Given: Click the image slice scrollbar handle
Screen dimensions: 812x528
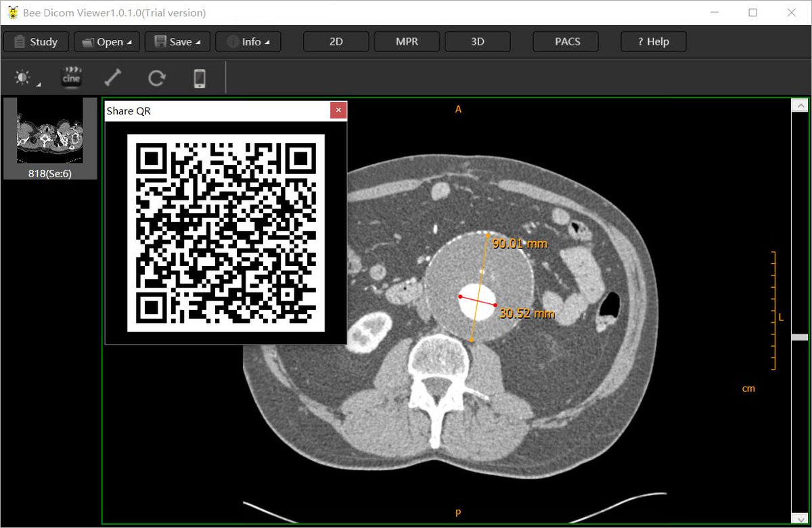Looking at the screenshot, I should [x=800, y=337].
